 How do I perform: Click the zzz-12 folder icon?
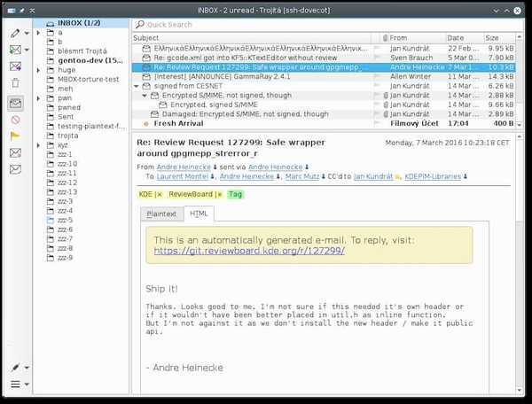click(51, 183)
